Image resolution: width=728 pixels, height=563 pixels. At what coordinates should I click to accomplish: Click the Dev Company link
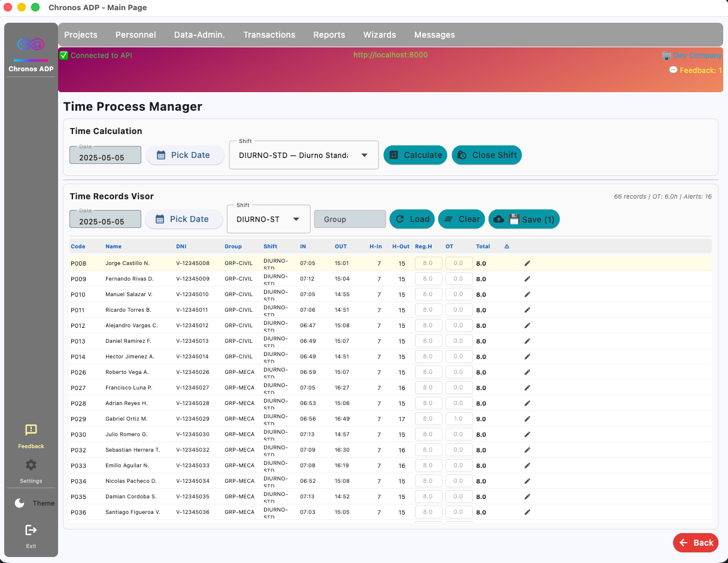pos(697,55)
